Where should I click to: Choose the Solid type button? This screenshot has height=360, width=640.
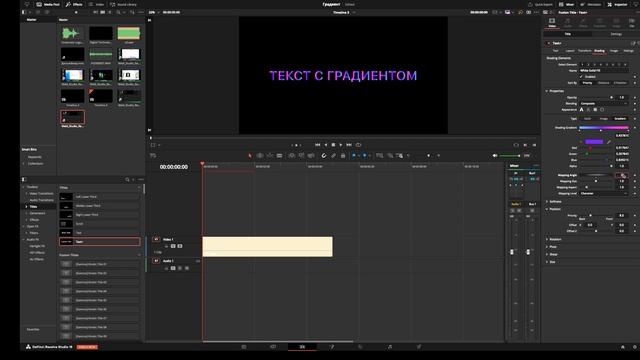point(587,119)
